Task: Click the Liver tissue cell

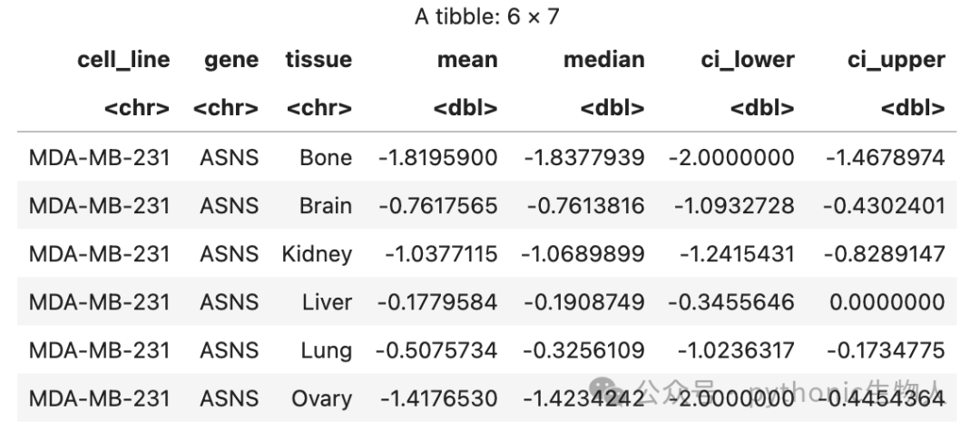Action: (x=328, y=302)
